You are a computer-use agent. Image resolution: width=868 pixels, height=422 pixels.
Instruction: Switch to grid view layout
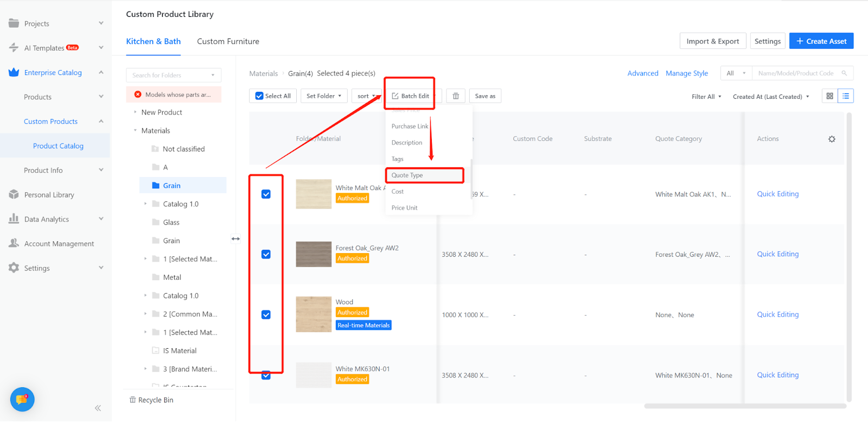tap(829, 96)
